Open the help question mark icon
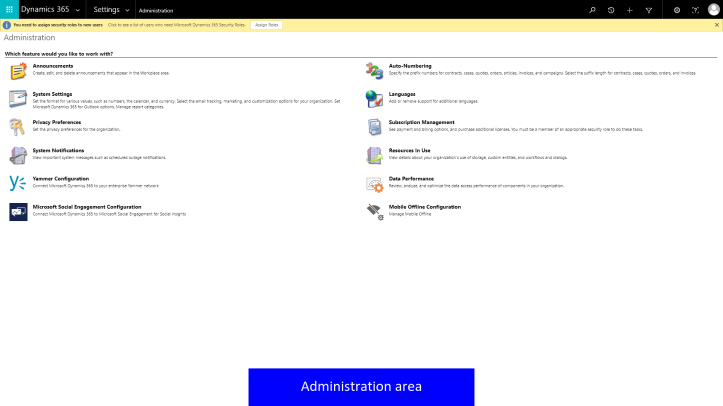Viewport: 723px width, 406px height. (695, 10)
